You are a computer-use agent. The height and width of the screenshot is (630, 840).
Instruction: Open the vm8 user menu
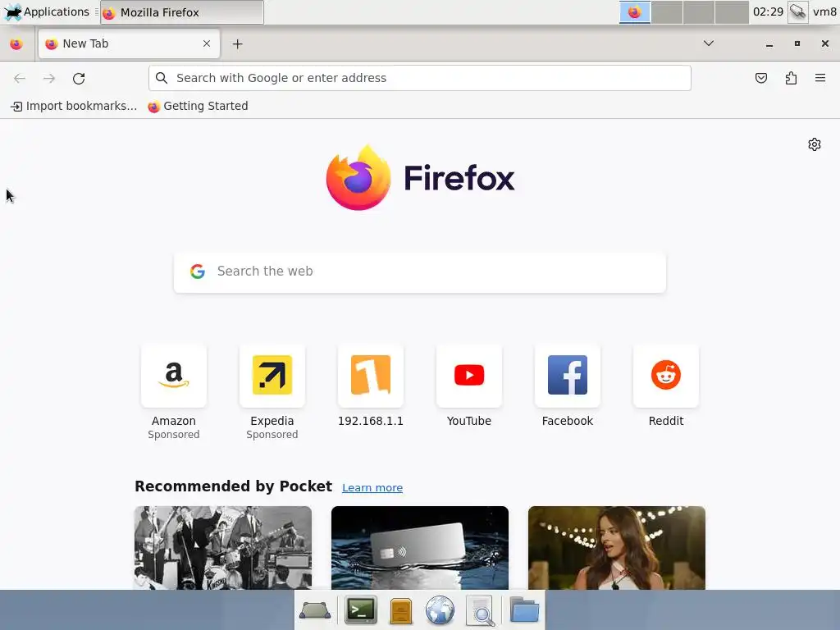point(824,11)
